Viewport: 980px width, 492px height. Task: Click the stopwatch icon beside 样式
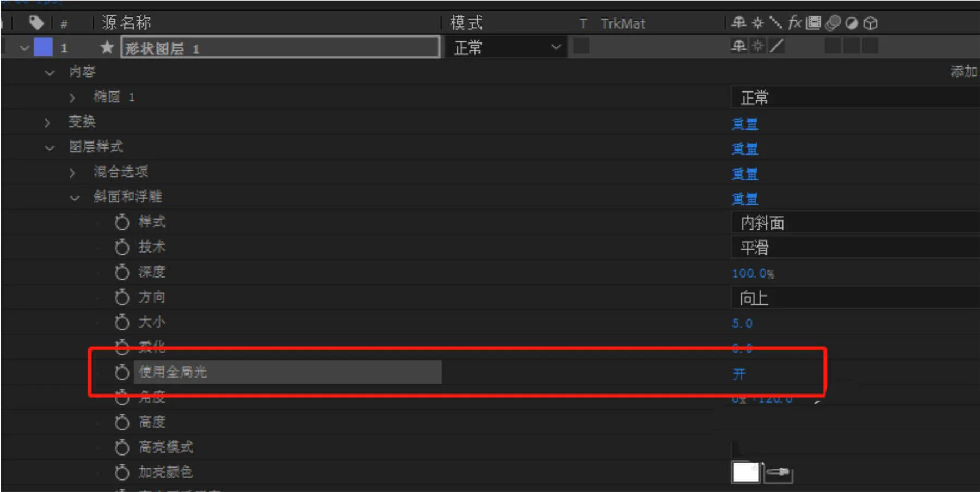[122, 222]
